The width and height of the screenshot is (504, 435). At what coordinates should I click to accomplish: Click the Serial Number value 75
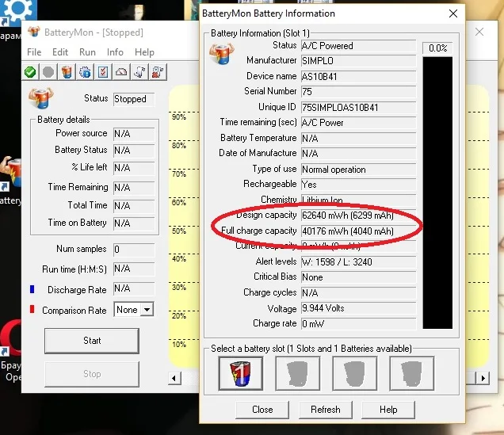tap(358, 92)
